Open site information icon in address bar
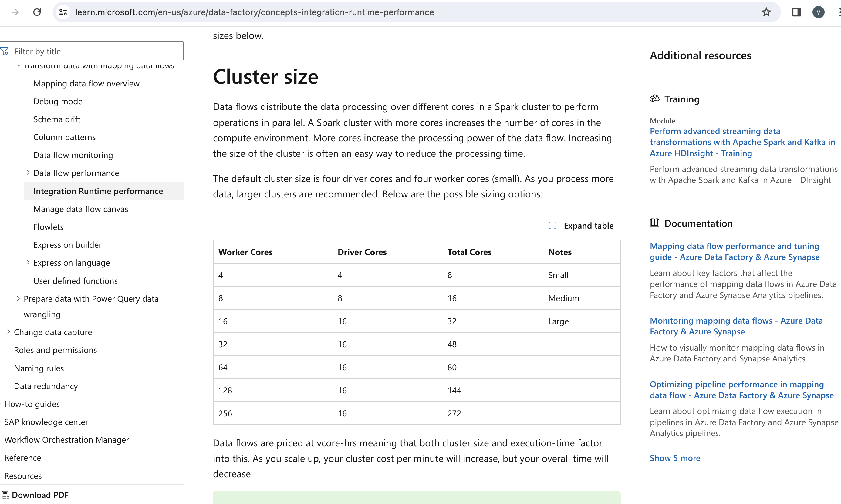The height and width of the screenshot is (504, 841). [63, 12]
